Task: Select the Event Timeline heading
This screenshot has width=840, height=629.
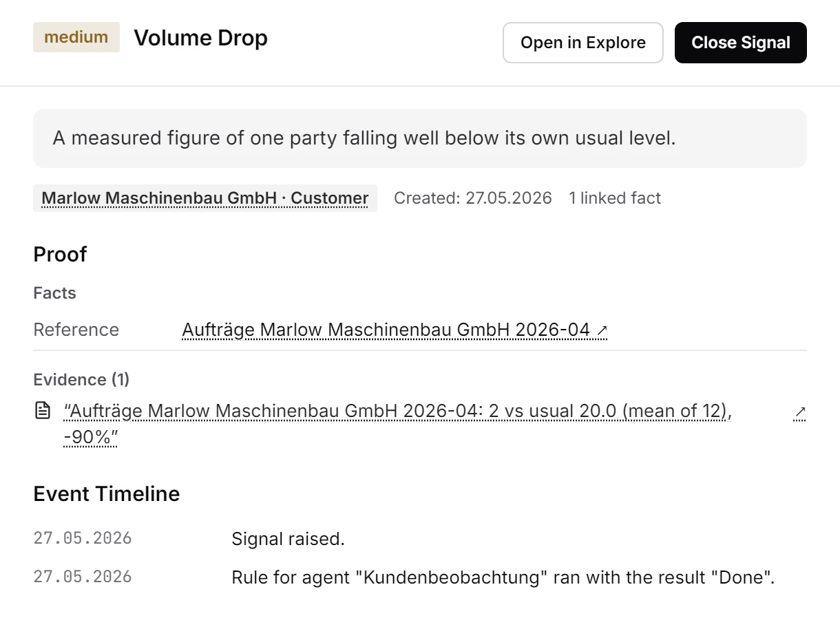Action: [107, 493]
